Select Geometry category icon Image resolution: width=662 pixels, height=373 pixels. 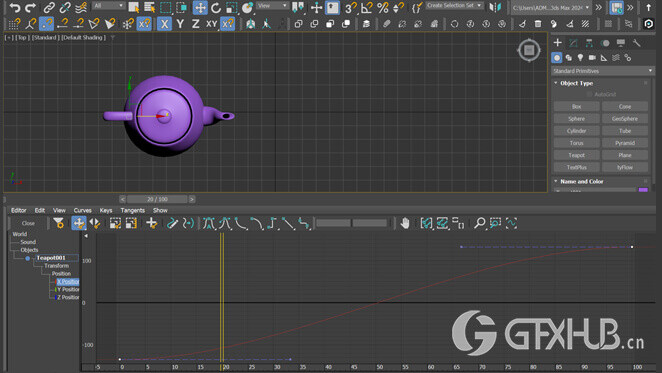click(x=557, y=58)
